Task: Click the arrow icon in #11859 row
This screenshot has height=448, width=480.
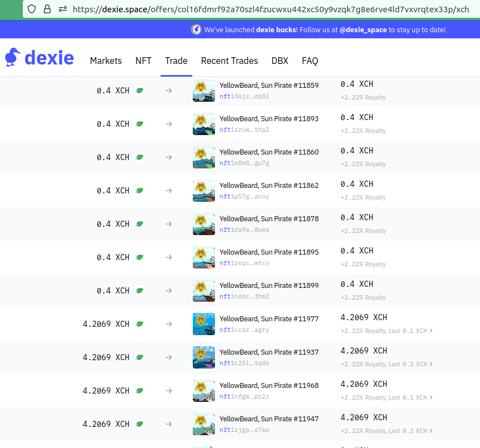Action: point(169,91)
